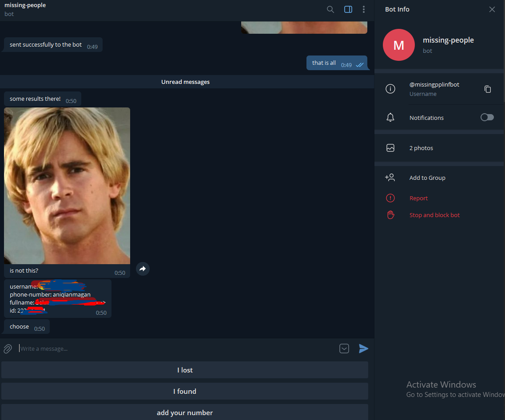Click the media icon beside '2 photos'
Viewport: 505px width, 420px height.
[390, 148]
